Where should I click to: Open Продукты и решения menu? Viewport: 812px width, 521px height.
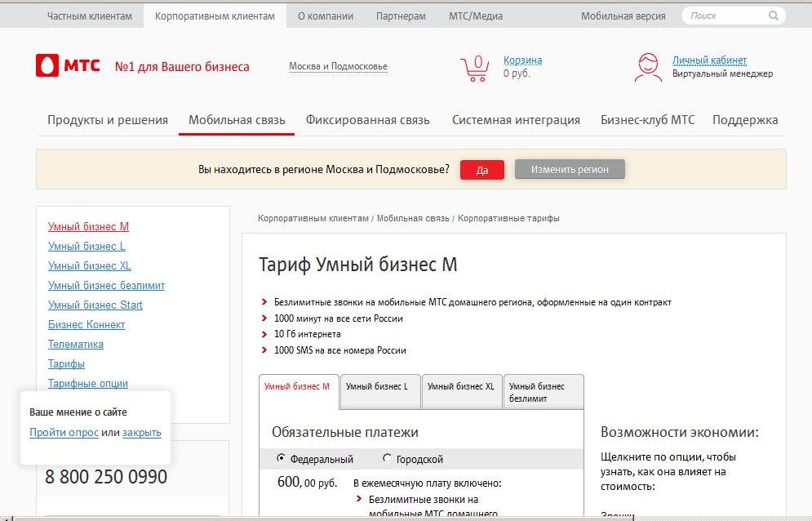coord(108,120)
